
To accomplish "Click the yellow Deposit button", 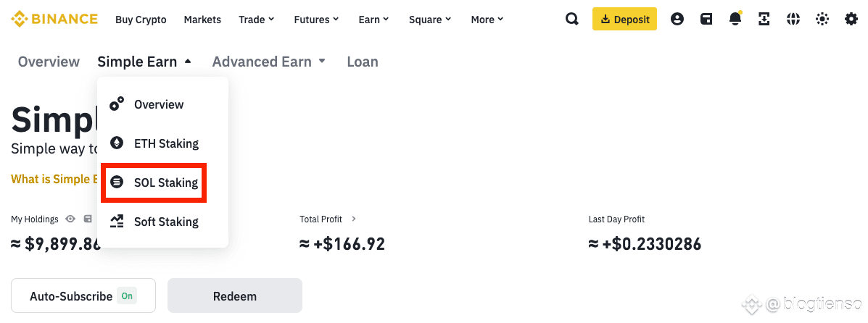I will click(624, 20).
